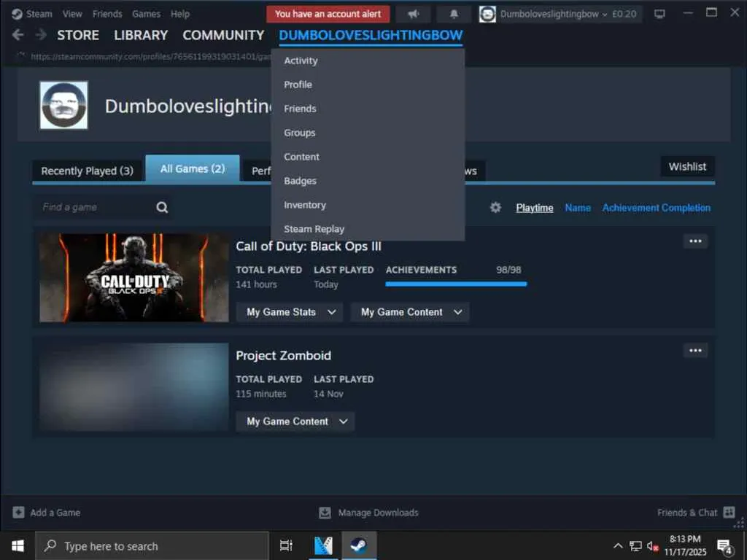Viewport: 747px width, 560px height.
Task: Open the Project Zomboid cover thumbnail
Action: click(x=134, y=387)
